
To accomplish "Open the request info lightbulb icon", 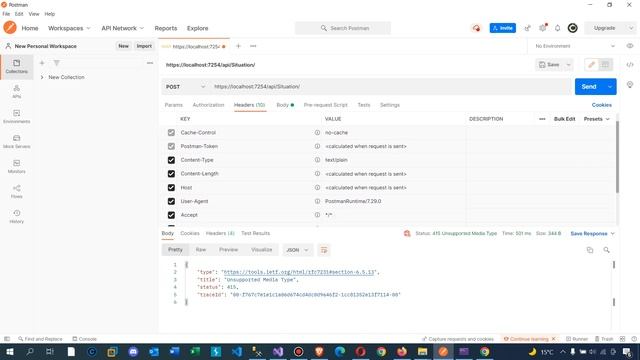I will 629,84.
